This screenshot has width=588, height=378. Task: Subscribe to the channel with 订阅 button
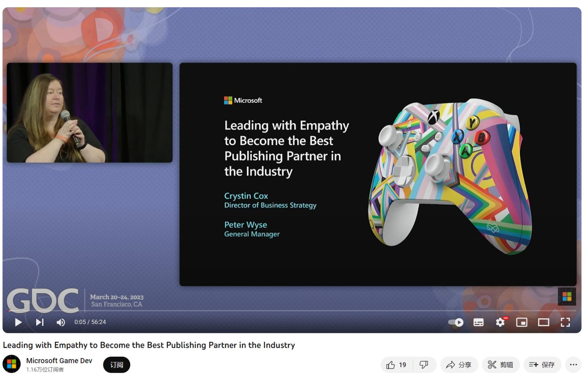coord(117,365)
